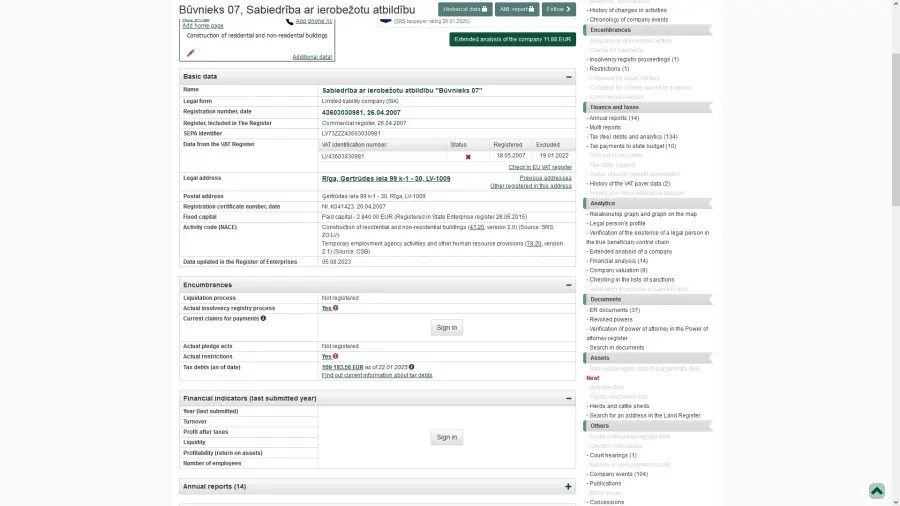Open Checking in the lists of sanctions

[x=631, y=280]
